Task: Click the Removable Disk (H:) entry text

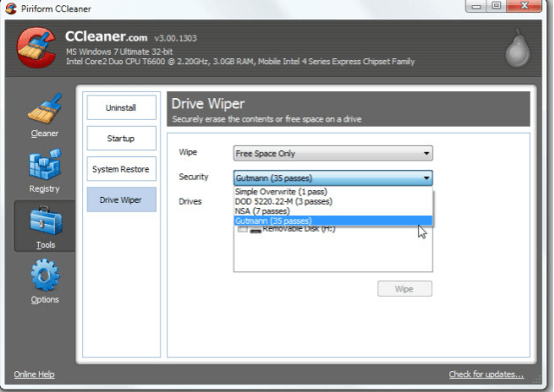Action: 298,229
